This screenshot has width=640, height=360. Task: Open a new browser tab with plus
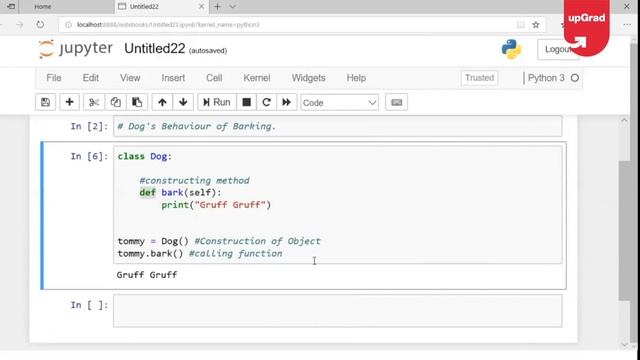pyautogui.click(x=217, y=7)
